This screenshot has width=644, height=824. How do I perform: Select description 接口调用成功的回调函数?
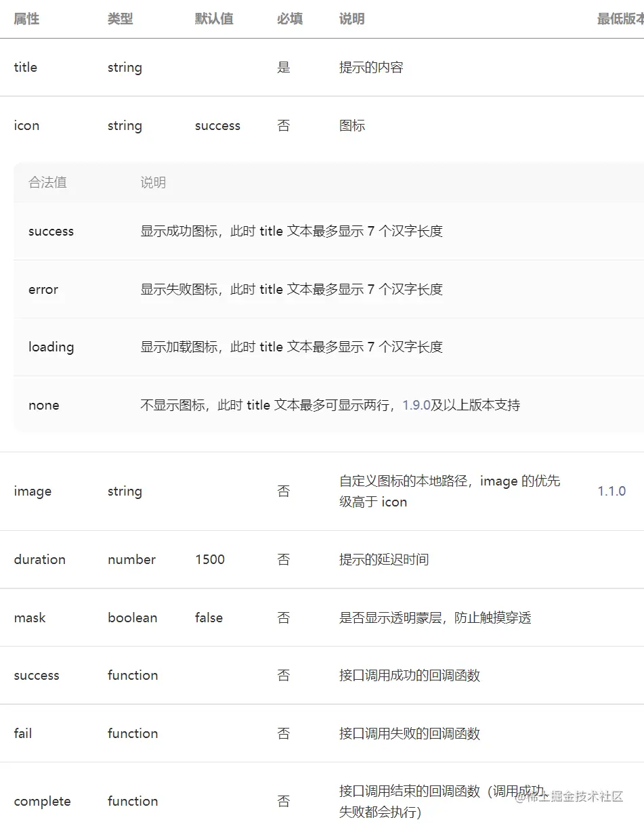click(410, 675)
